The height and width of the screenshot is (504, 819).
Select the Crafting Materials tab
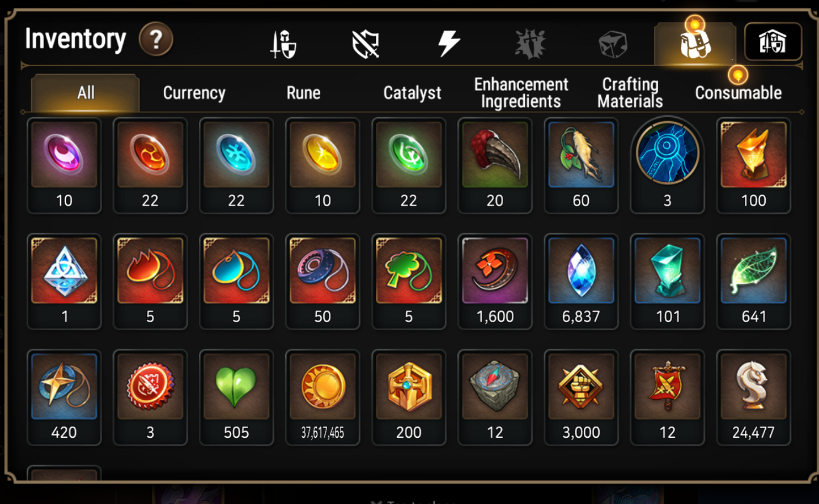click(630, 93)
